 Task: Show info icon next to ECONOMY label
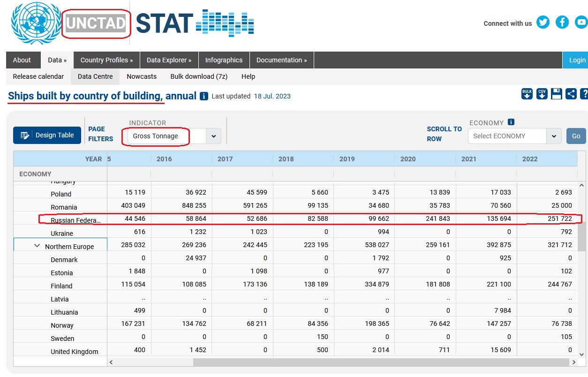pyautogui.click(x=511, y=122)
